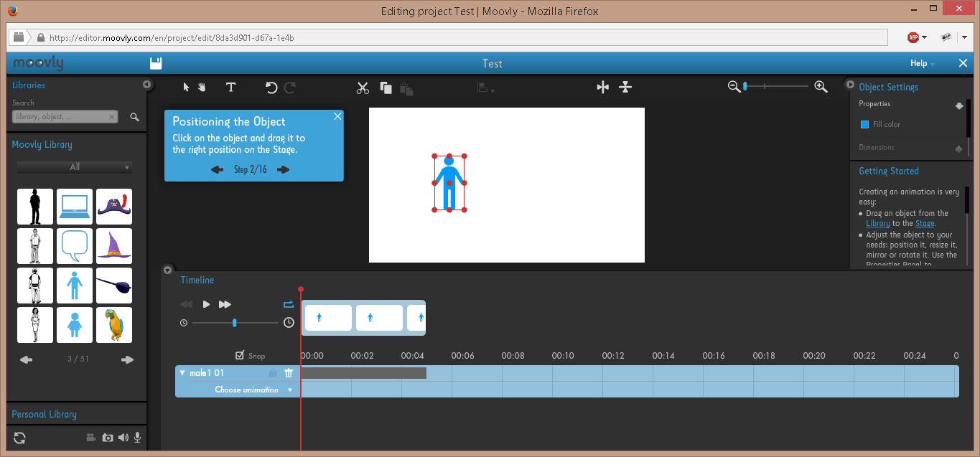Go to next tutorial step arrow
This screenshot has width=980, height=457.
pos(283,170)
